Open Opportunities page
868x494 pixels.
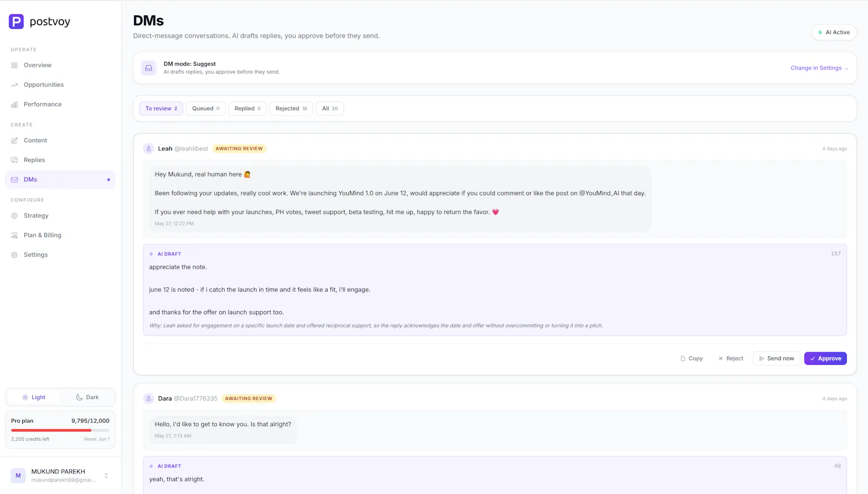[60, 85]
